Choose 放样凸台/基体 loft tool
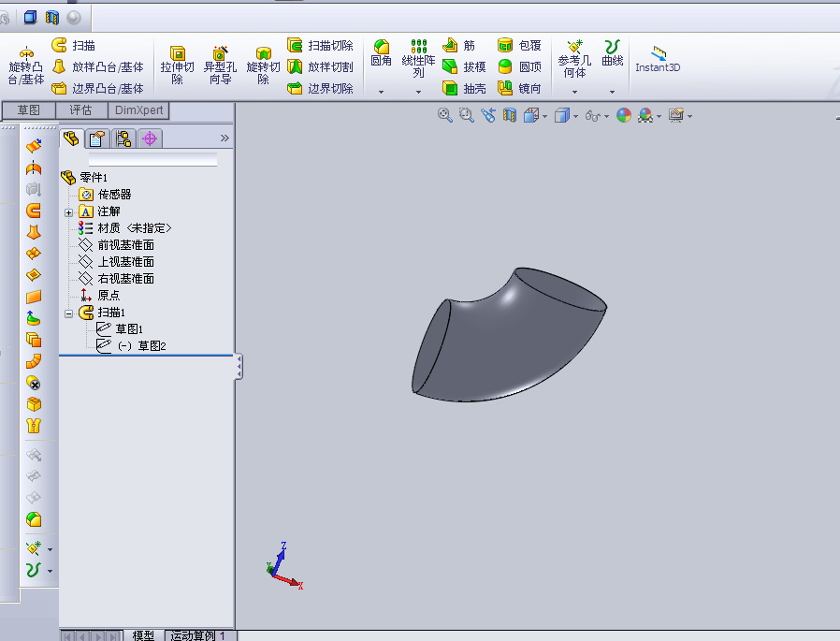The image size is (840, 641). (x=97, y=67)
